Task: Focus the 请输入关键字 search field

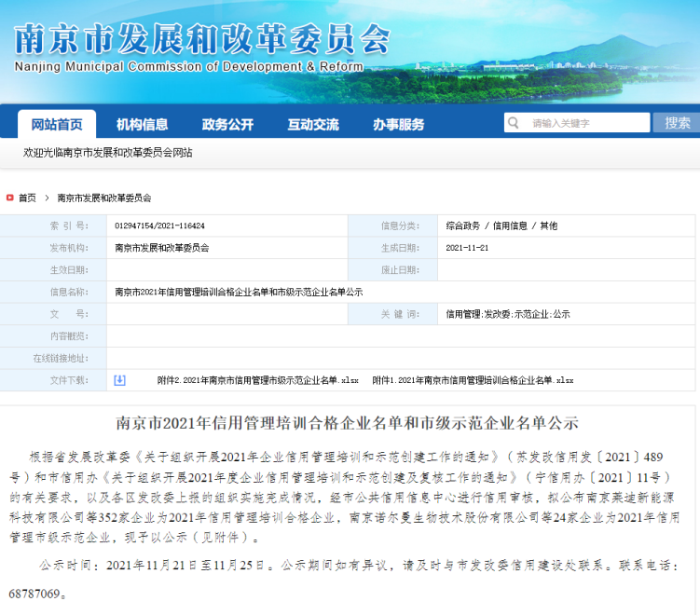Action: coord(577,123)
